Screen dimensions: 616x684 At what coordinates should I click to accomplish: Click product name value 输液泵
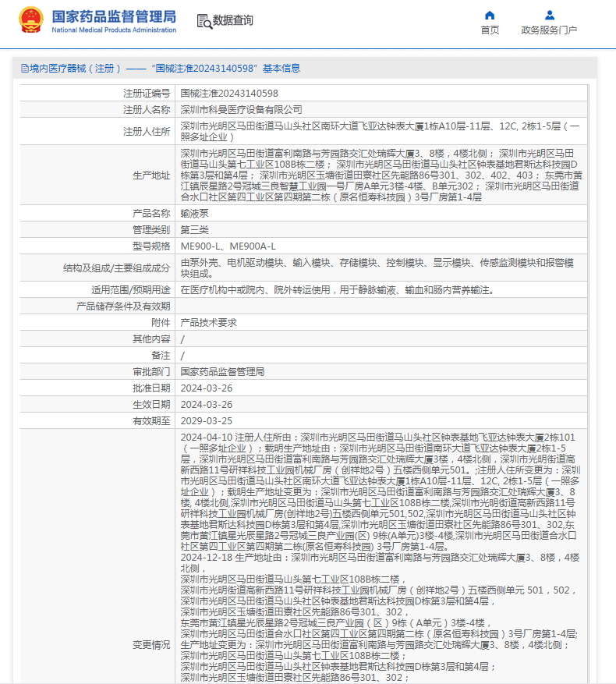click(x=195, y=214)
